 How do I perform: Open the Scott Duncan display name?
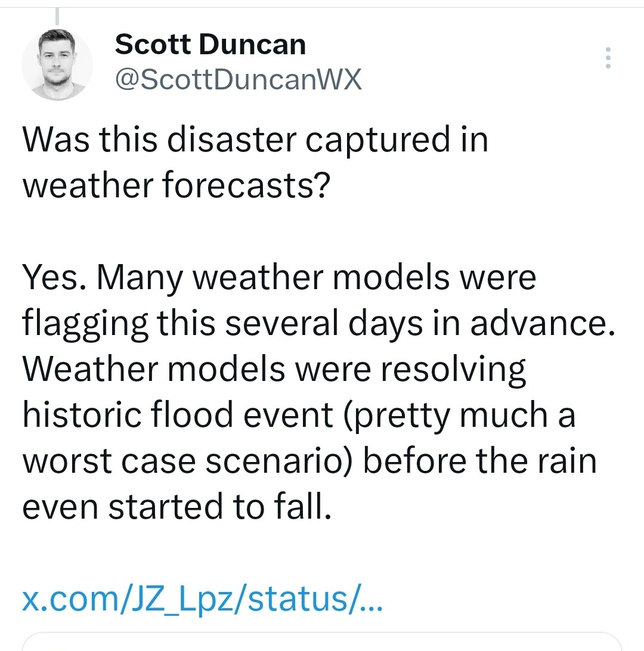pyautogui.click(x=210, y=44)
